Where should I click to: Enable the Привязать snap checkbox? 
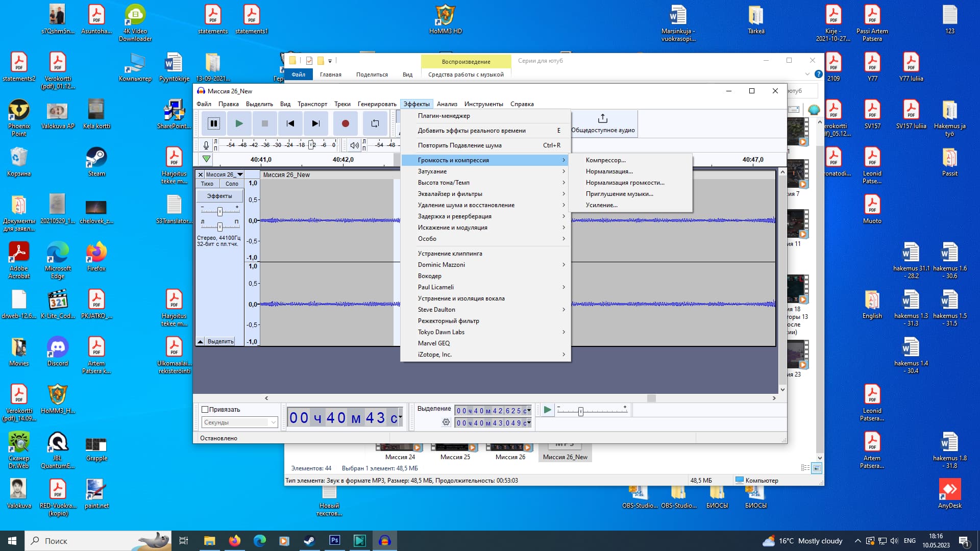coord(205,410)
